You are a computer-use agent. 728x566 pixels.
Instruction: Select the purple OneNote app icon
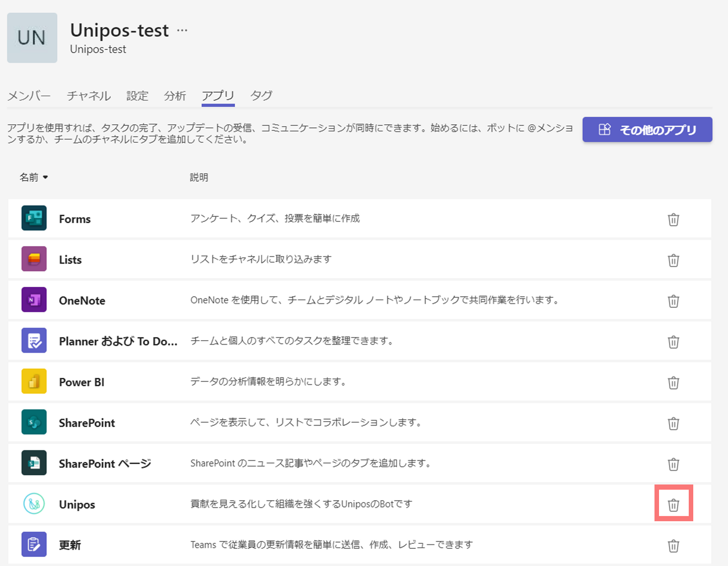pyautogui.click(x=34, y=299)
